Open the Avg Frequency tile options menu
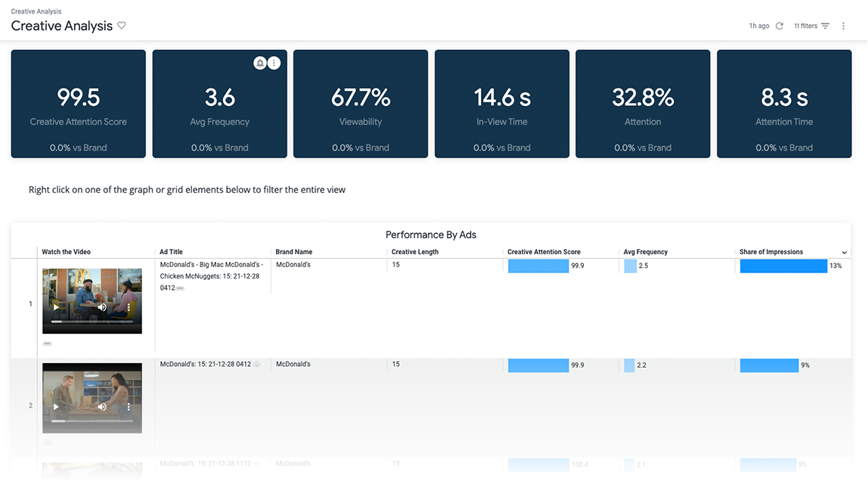Viewport: 868px width, 482px height. click(274, 63)
